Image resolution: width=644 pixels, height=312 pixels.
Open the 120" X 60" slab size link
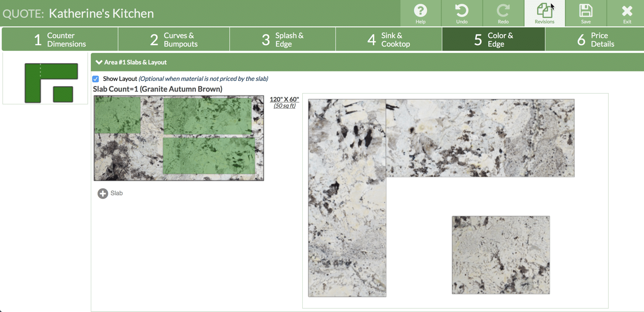(284, 99)
